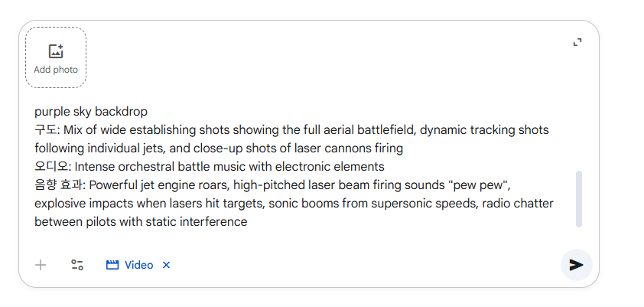This screenshot has height=307, width=644.
Task: Remove the Video tool chip
Action: click(x=166, y=265)
